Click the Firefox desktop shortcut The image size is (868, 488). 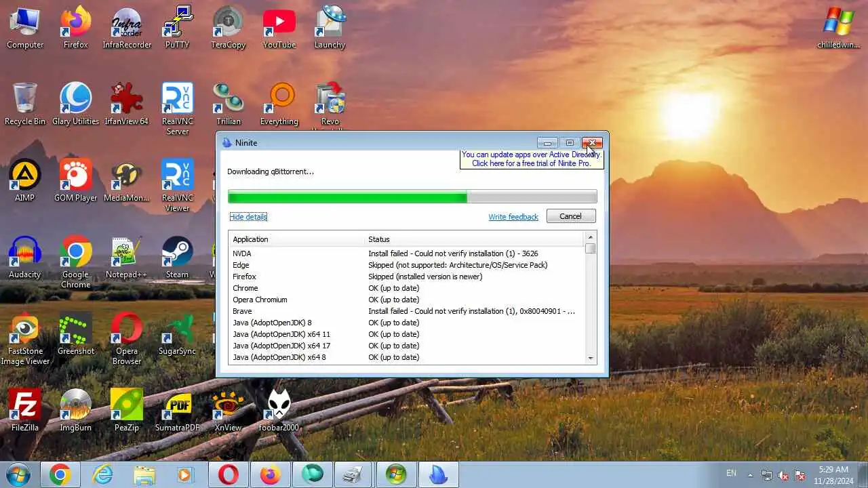[76, 27]
